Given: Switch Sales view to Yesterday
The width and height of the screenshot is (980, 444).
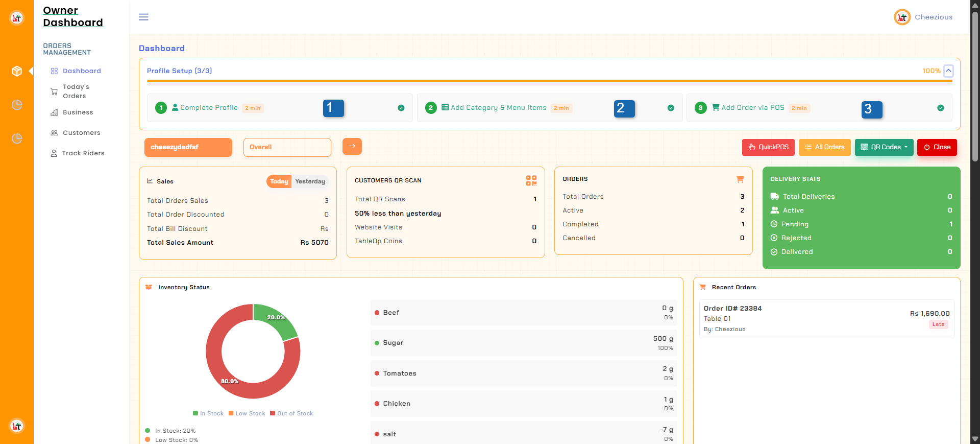Looking at the screenshot, I should pyautogui.click(x=310, y=181).
